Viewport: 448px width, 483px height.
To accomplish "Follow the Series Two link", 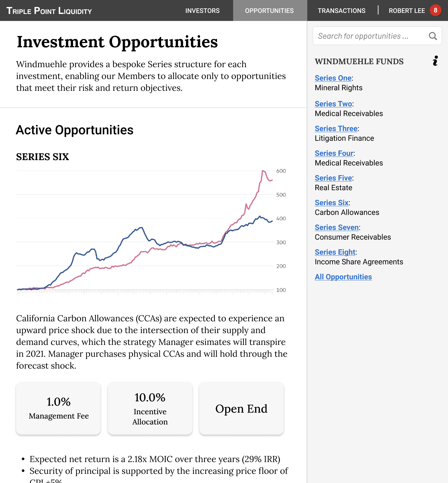I will [x=333, y=104].
